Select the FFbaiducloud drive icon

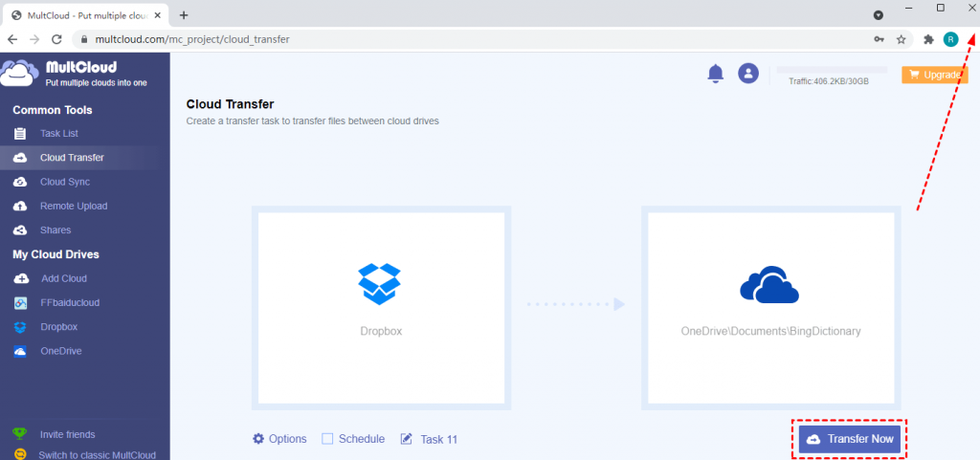21,303
